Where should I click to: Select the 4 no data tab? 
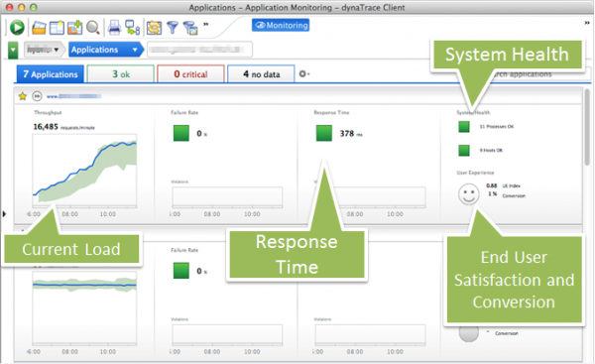point(261,74)
